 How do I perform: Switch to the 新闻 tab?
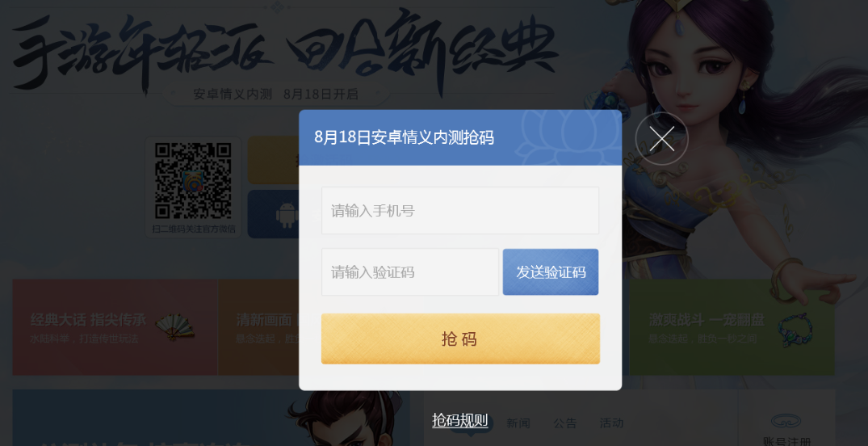[x=518, y=423]
